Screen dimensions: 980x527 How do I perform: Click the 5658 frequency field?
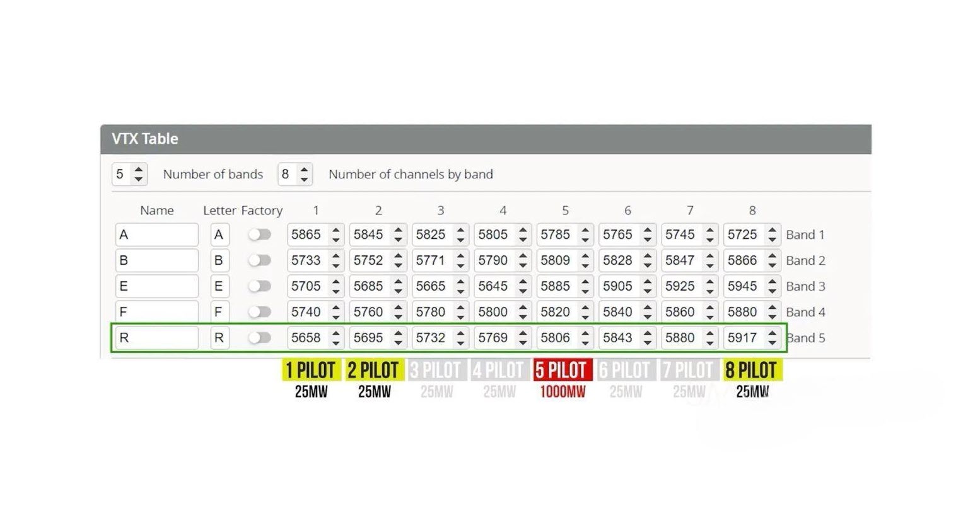pos(306,338)
